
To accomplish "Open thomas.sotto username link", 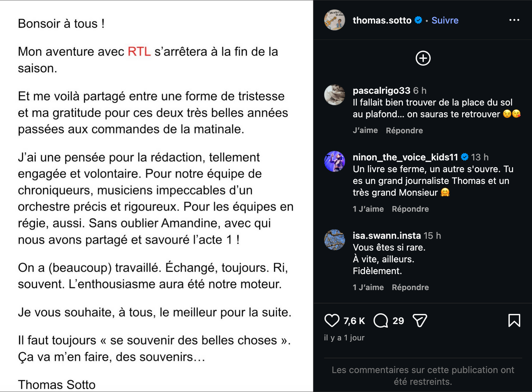I will coord(382,20).
